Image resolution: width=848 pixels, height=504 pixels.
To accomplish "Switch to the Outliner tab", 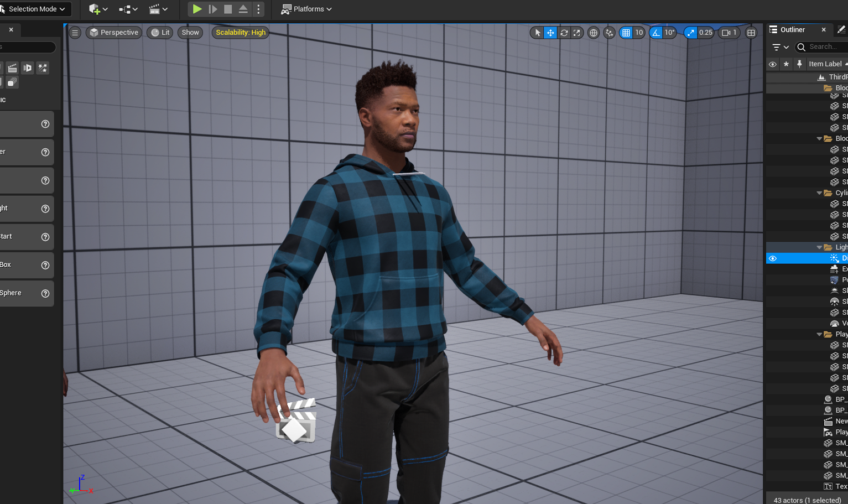I will pyautogui.click(x=793, y=29).
